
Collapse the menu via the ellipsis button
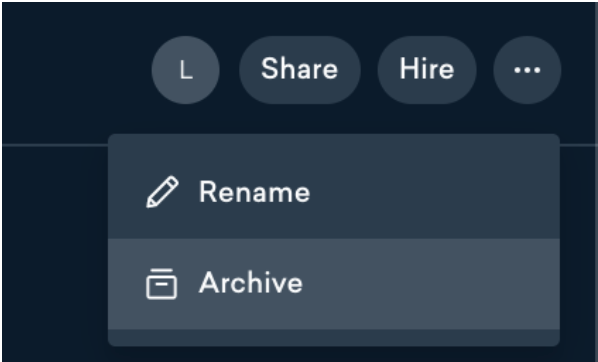pyautogui.click(x=527, y=70)
